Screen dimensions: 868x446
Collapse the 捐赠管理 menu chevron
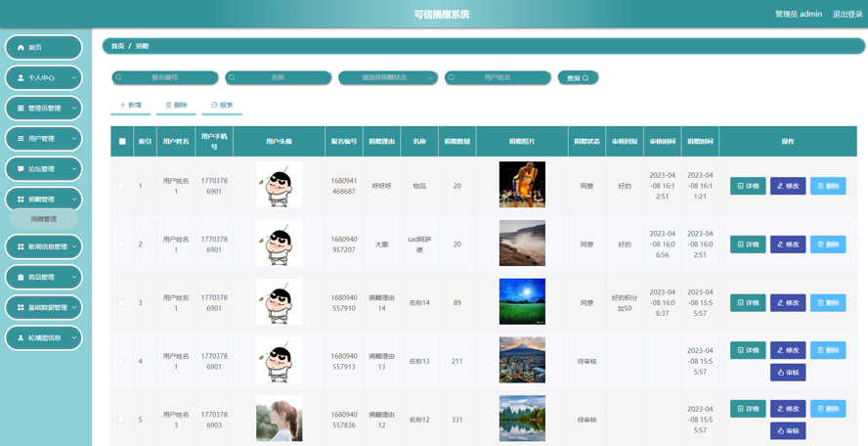(x=73, y=200)
